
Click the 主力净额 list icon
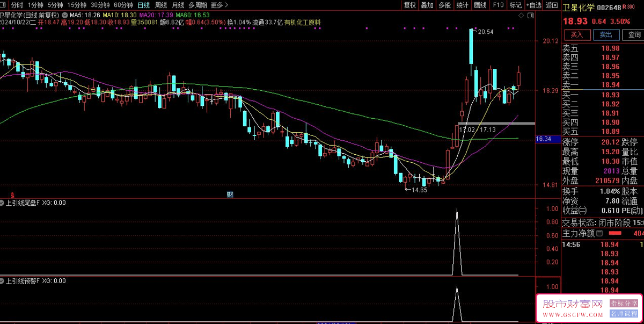pyautogui.click(x=599, y=233)
